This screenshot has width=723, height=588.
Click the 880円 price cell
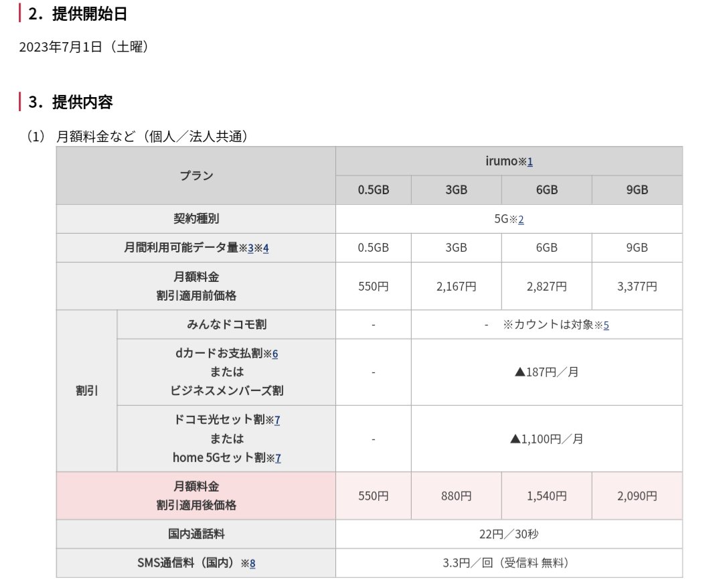pyautogui.click(x=457, y=496)
